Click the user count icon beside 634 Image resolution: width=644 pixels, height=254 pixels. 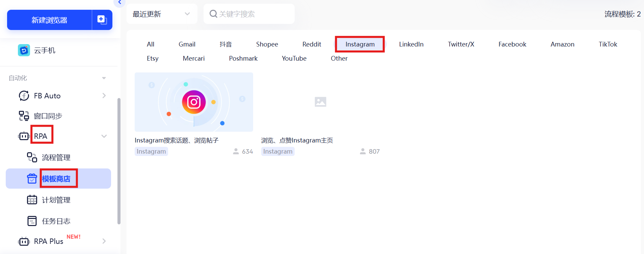pos(236,151)
